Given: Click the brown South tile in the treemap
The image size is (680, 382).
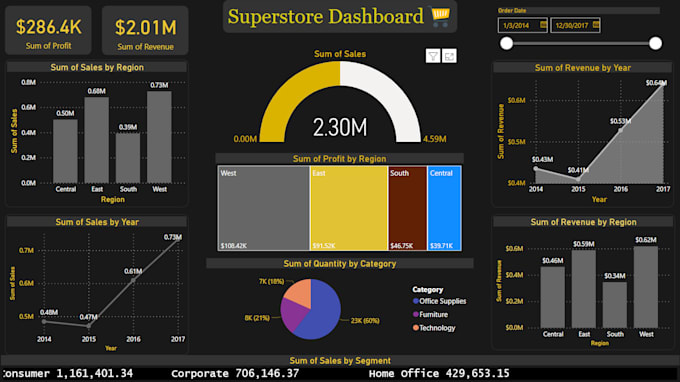Looking at the screenshot, I should (x=408, y=208).
